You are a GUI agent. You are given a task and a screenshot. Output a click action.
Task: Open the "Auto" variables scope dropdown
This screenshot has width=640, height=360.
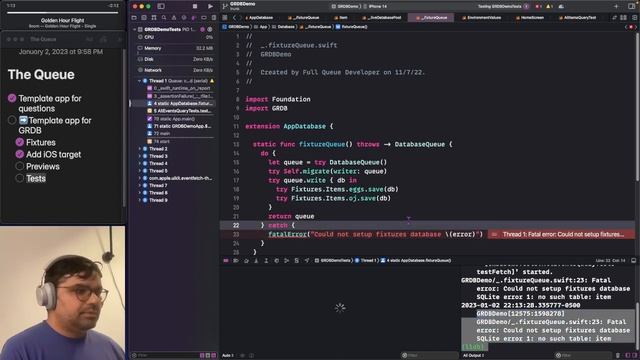coord(228,356)
